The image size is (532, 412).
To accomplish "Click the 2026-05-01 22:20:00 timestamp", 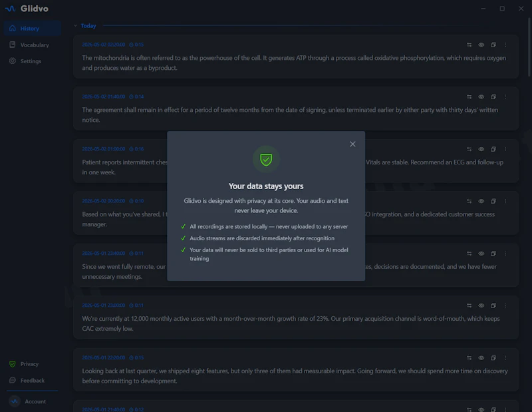I will coord(104,357).
